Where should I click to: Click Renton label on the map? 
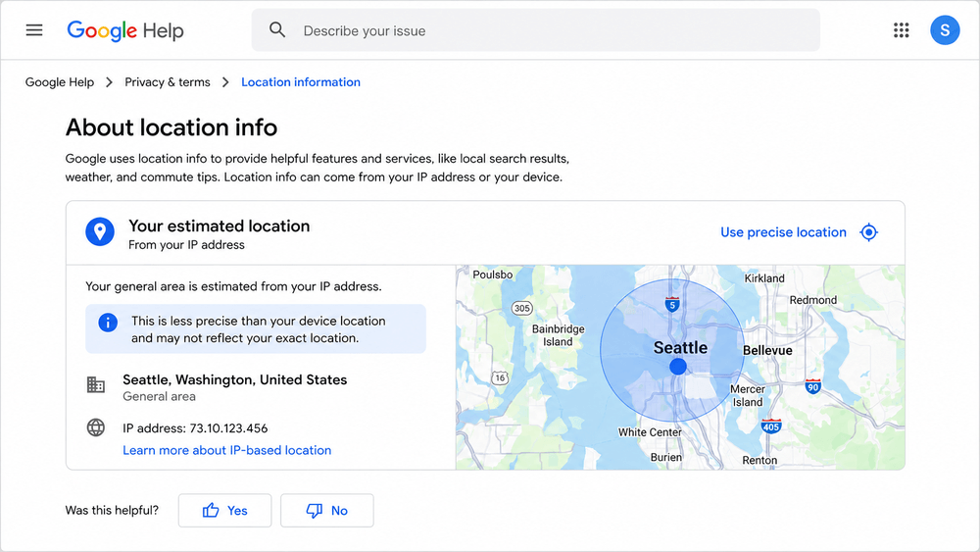(759, 460)
